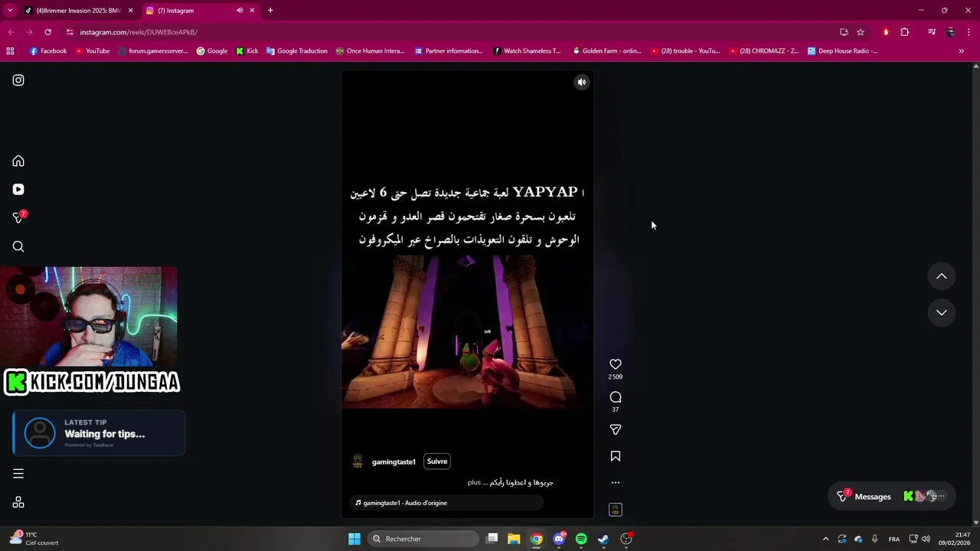
Task: Open Chrome three-dot menu
Action: point(969,32)
